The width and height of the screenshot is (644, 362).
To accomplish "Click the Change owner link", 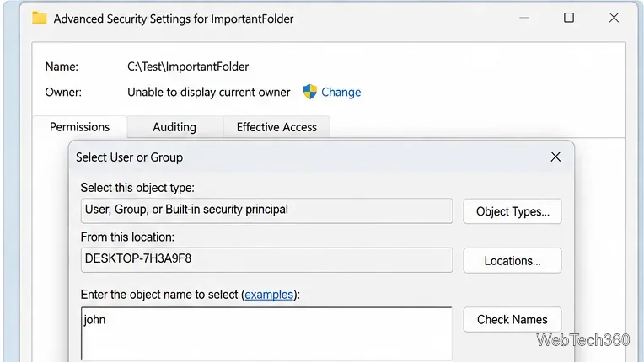I will 341,93.
